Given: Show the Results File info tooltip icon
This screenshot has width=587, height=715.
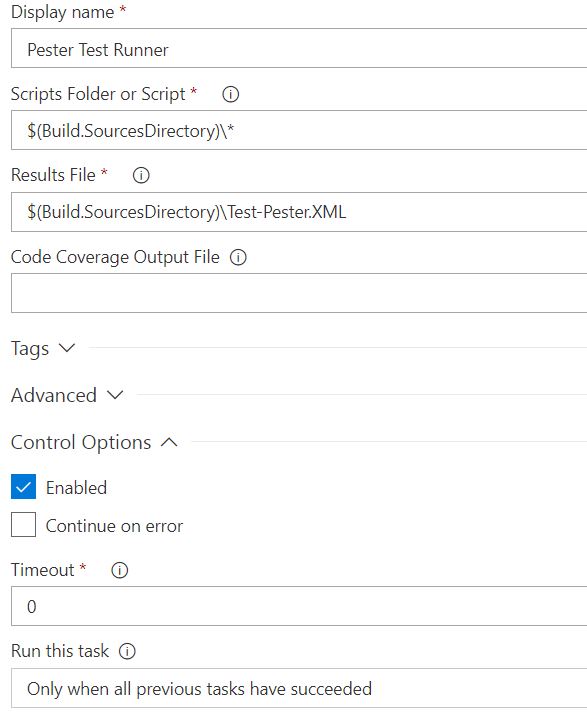Looking at the screenshot, I should click(x=141, y=175).
